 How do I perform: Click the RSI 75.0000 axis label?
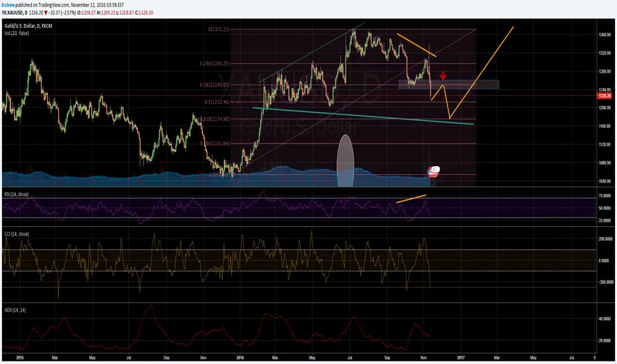tap(604, 196)
